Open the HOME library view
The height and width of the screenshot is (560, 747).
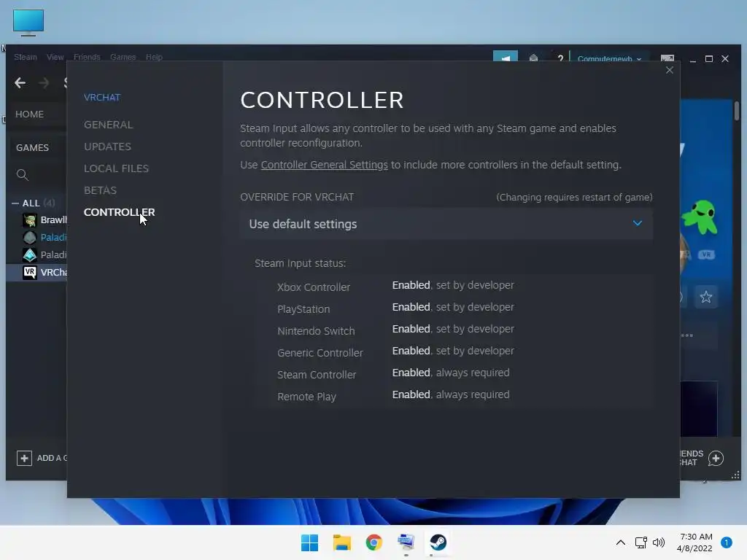click(29, 114)
